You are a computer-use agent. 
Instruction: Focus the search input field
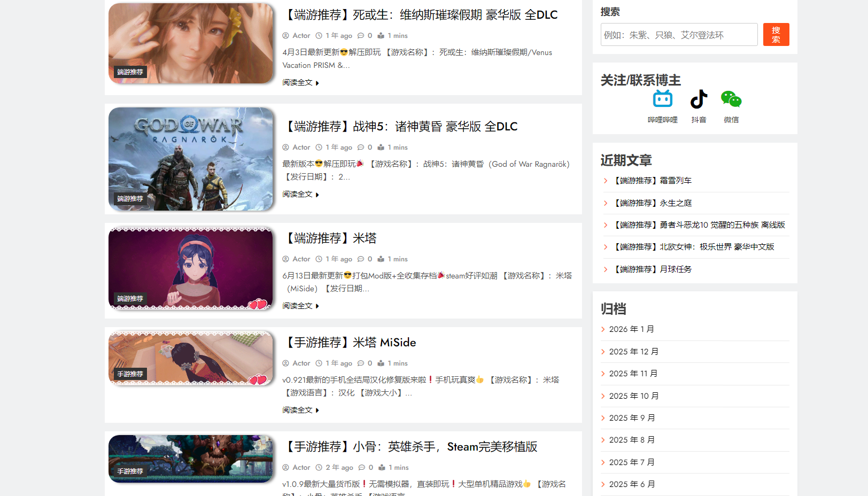[x=679, y=35]
